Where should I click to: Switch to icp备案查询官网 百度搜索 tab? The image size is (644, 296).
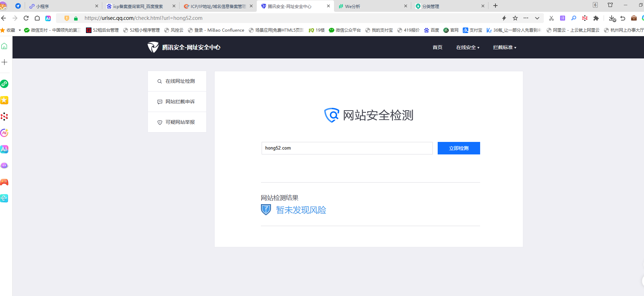pos(141,6)
